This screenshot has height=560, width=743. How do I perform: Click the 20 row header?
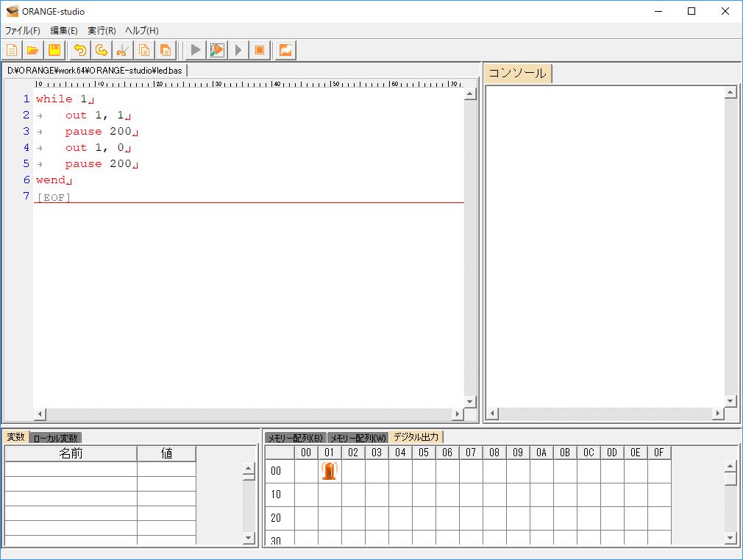point(280,518)
